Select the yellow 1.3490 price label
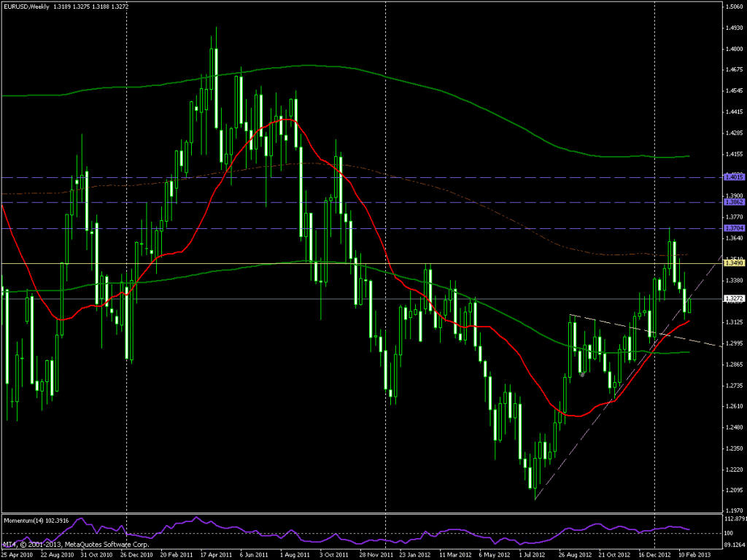The height and width of the screenshot is (560, 747). 733,263
